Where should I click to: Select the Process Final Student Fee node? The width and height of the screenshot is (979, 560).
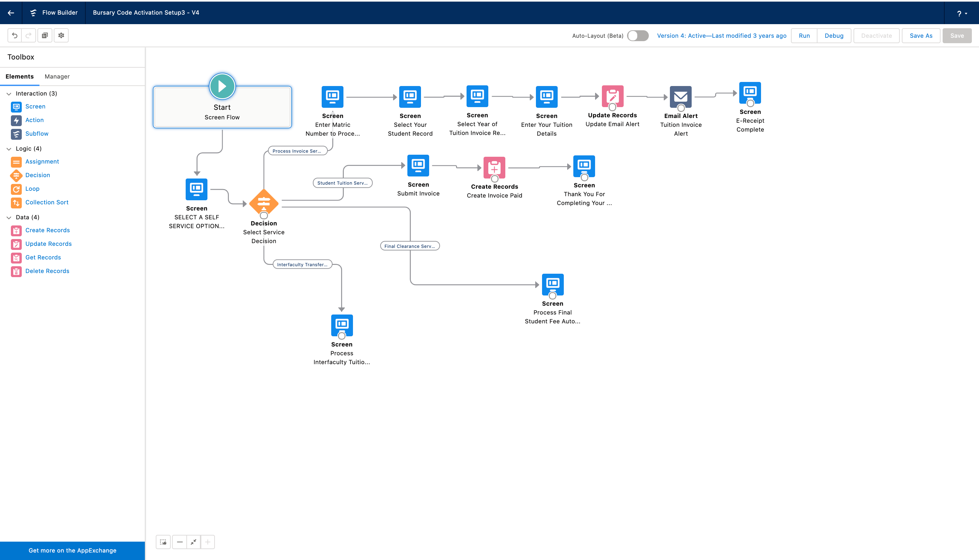553,284
